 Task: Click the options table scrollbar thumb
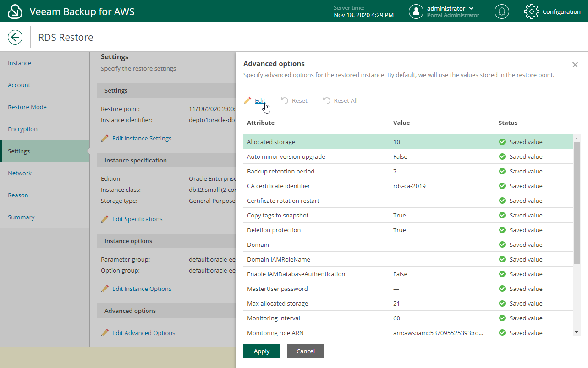click(x=577, y=203)
